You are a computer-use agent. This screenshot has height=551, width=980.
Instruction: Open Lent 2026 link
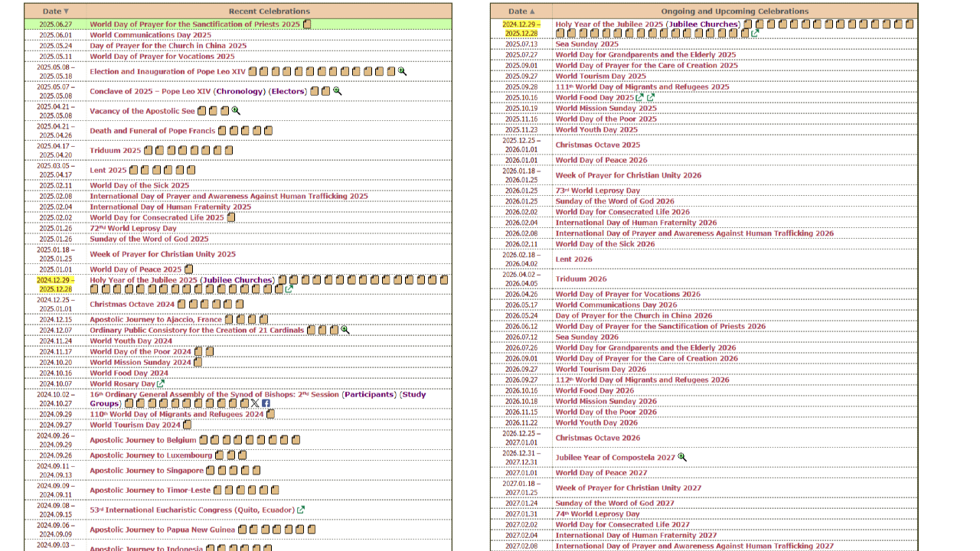pyautogui.click(x=574, y=259)
